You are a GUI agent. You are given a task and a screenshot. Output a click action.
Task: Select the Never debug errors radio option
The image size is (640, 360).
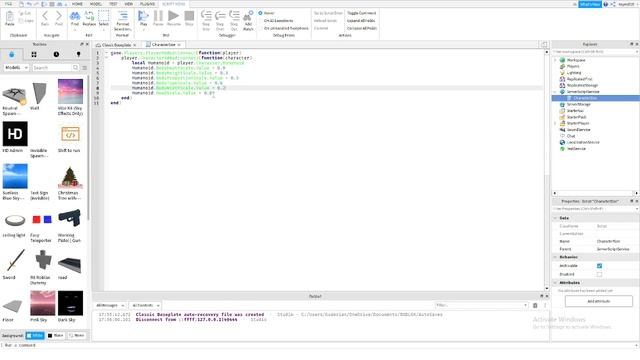pos(260,13)
